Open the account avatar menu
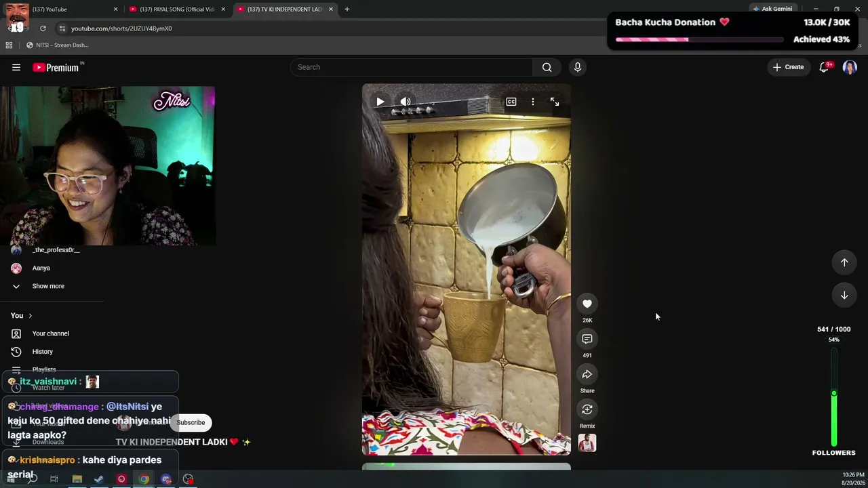Viewport: 868px width, 488px height. coord(850,67)
